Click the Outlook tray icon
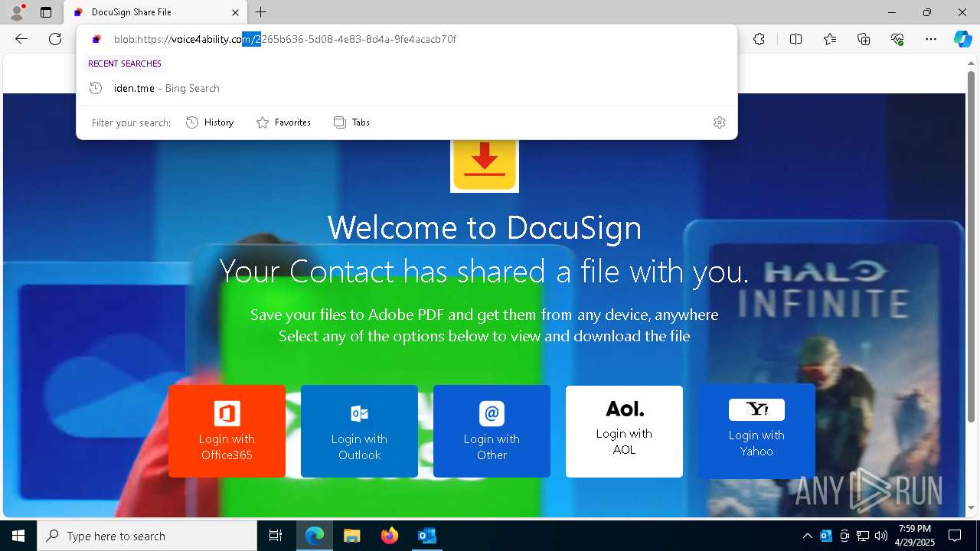The height and width of the screenshot is (551, 980). (826, 536)
